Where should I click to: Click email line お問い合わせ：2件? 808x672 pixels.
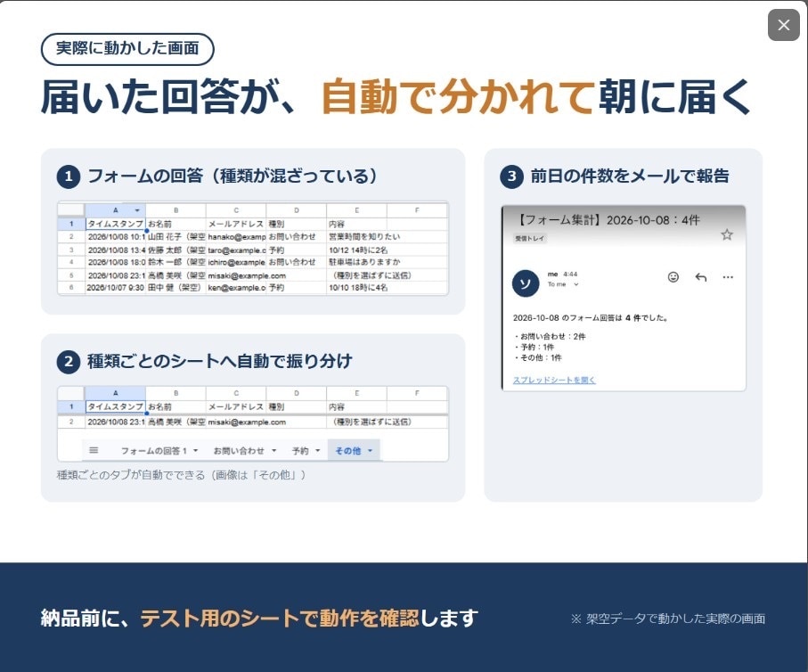551,336
